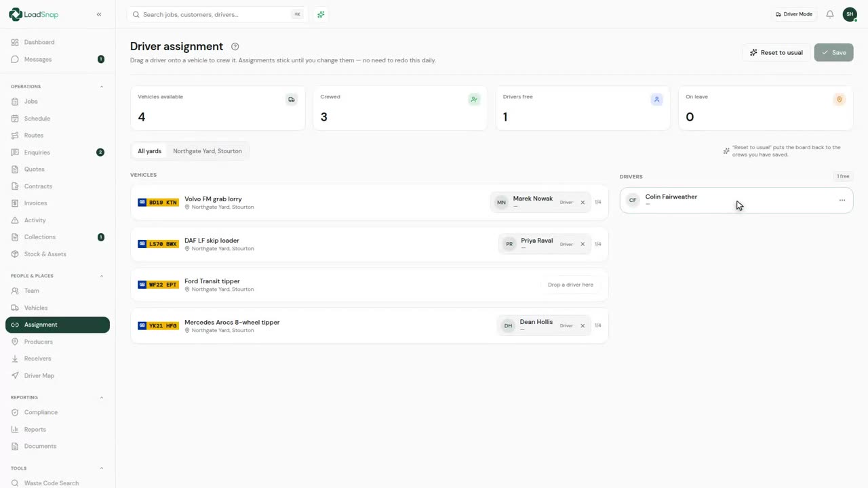Click the Mercedes Arocs 8-wheel tipper name
This screenshot has height=488, width=868.
click(x=232, y=323)
